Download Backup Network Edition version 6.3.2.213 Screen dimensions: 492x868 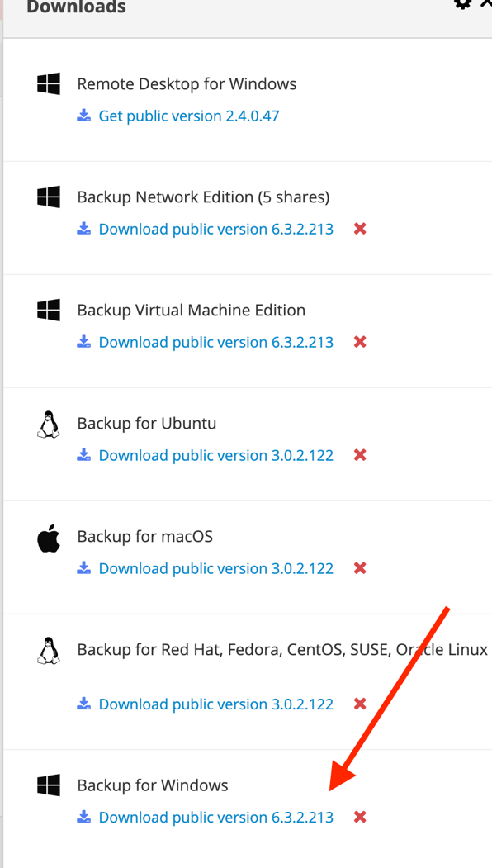pyautogui.click(x=215, y=229)
